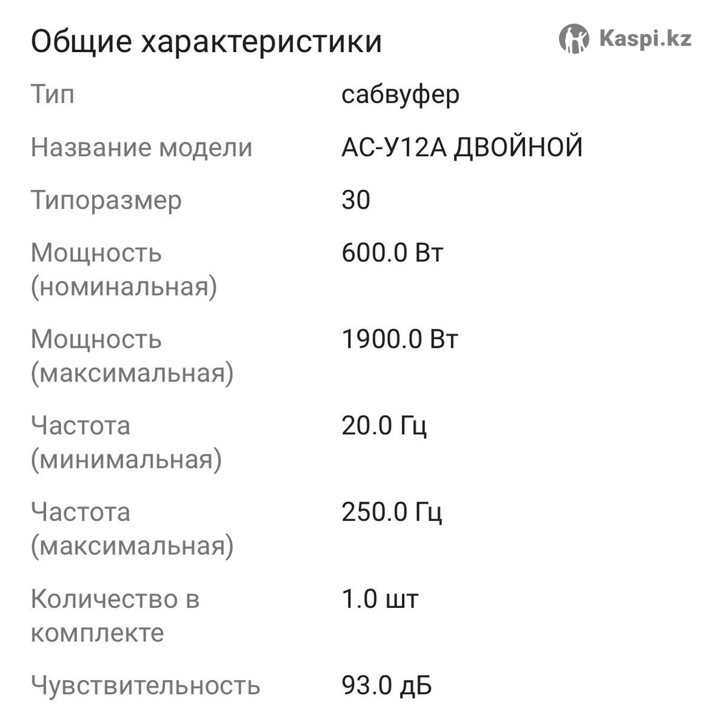The width and height of the screenshot is (713, 728).
Task: Select the "Мощность (максимальная)" label
Action: tap(132, 356)
